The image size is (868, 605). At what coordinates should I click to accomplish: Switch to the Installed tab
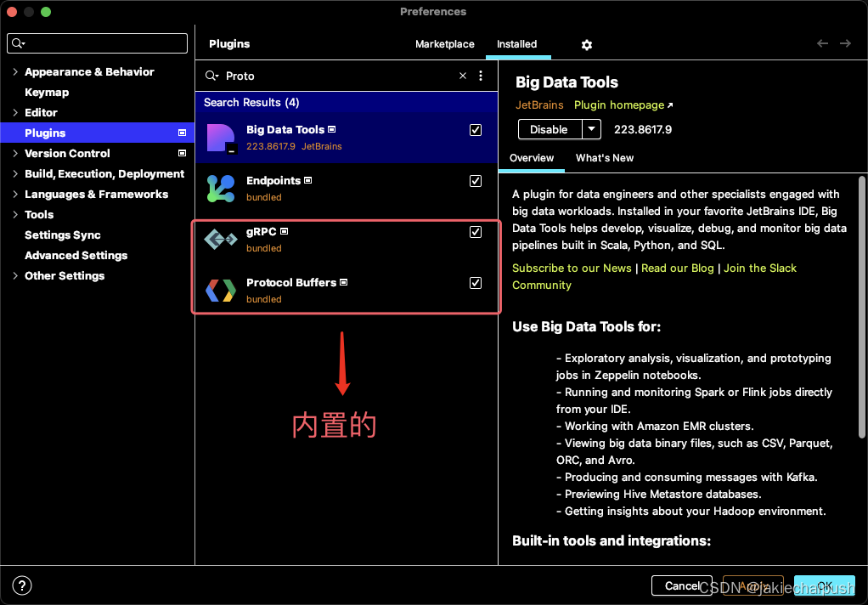coord(516,44)
